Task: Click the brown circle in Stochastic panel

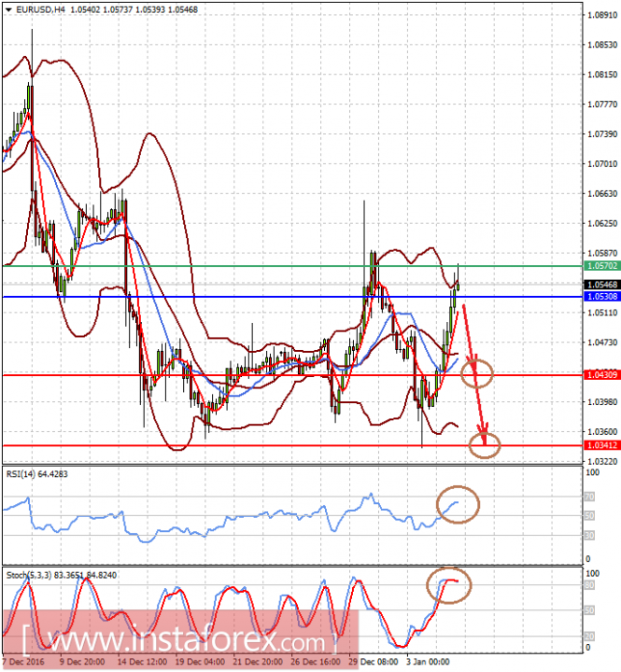Action: [x=448, y=585]
